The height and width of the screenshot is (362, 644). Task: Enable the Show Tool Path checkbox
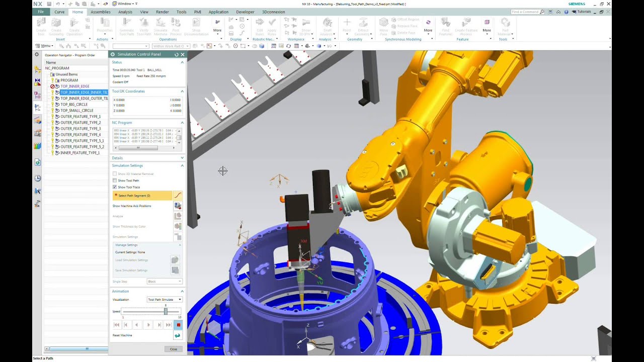(x=115, y=180)
